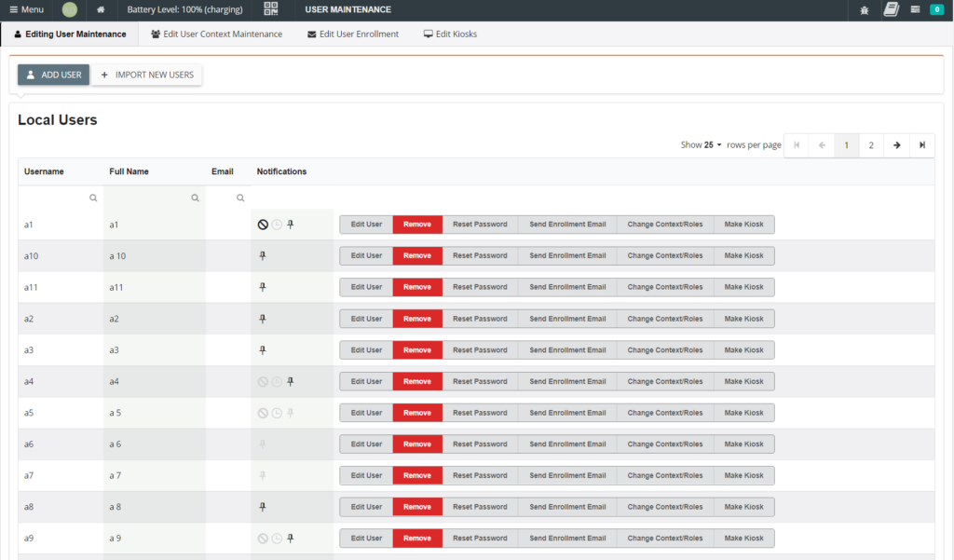Click the ADD USER button

click(x=53, y=75)
